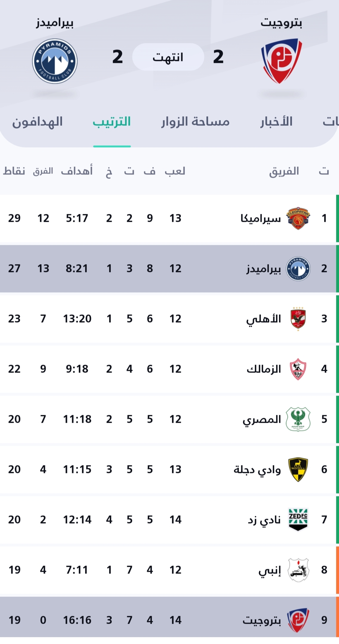Tap the بتروجيت team name in table
Viewport: 339px width, 644px height.
click(262, 620)
